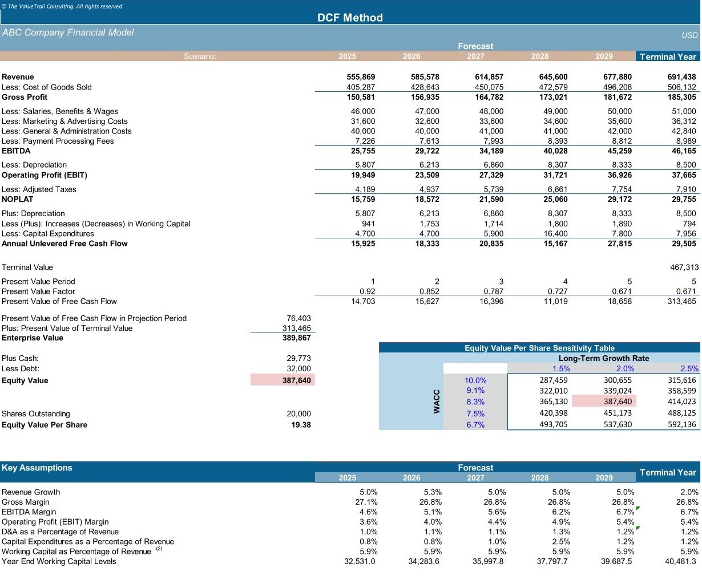
Task: Click the green comment flag on 2029 EBITDA Margin
Action: point(639,508)
